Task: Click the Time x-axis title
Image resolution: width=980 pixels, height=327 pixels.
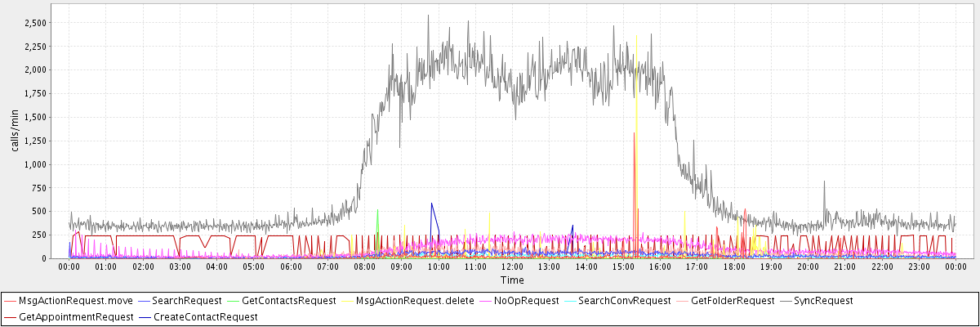Action: (x=512, y=280)
